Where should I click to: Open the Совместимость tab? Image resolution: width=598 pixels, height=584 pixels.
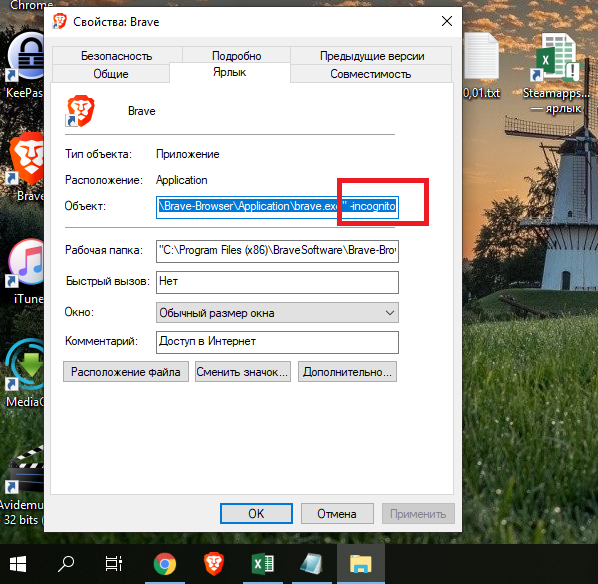pyautogui.click(x=371, y=74)
